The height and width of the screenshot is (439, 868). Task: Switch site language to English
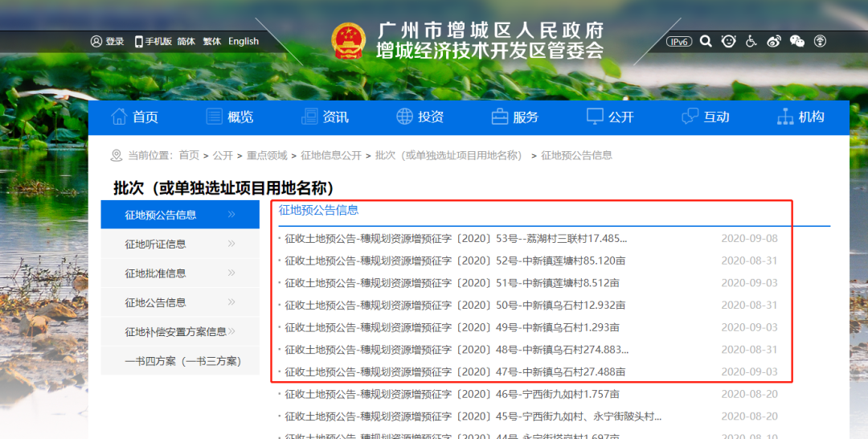244,41
